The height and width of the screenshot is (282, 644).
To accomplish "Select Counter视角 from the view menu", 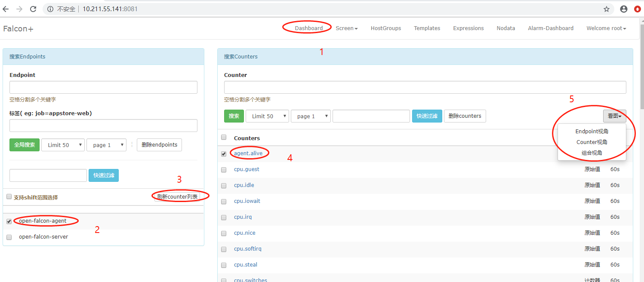I will pyautogui.click(x=592, y=142).
